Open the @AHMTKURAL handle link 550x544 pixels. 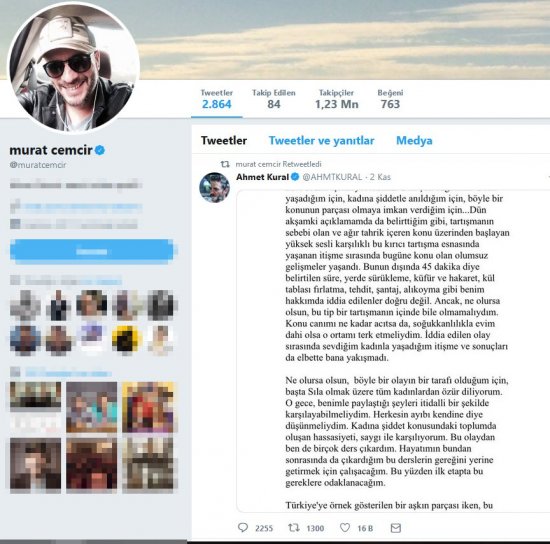click(332, 177)
